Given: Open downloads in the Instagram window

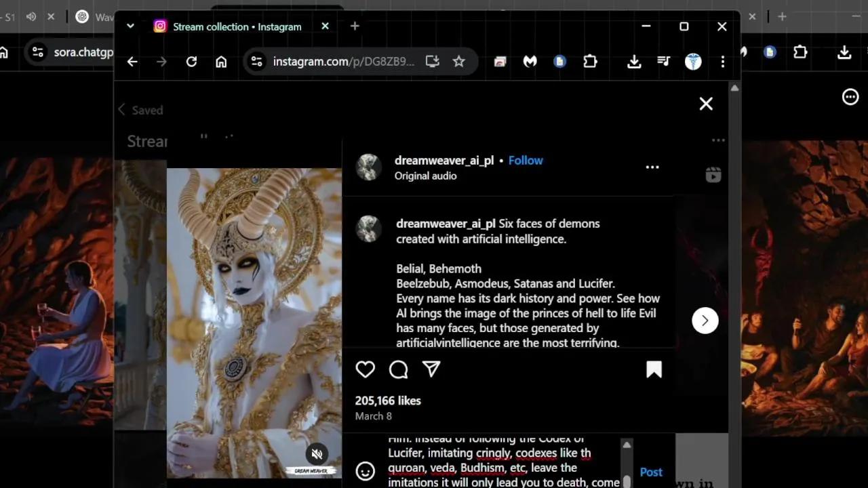Looking at the screenshot, I should tap(634, 62).
